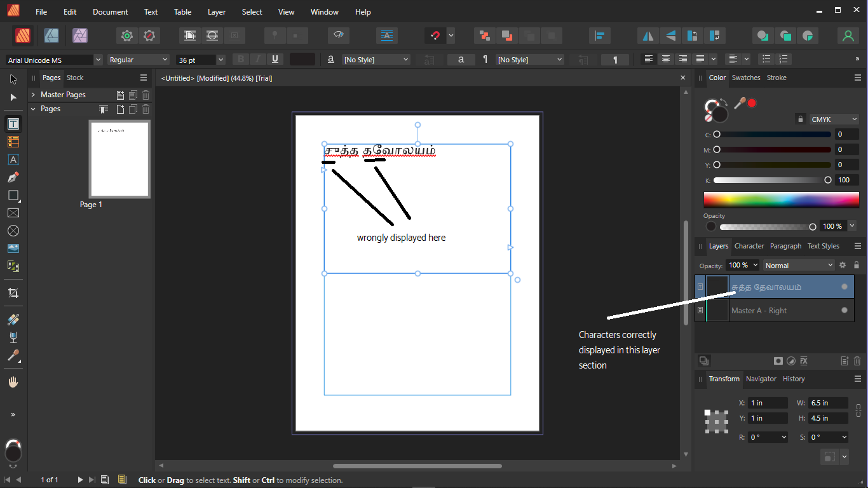Image resolution: width=868 pixels, height=488 pixels.
Task: Choose the Artistic Text tool
Action: [x=13, y=159]
